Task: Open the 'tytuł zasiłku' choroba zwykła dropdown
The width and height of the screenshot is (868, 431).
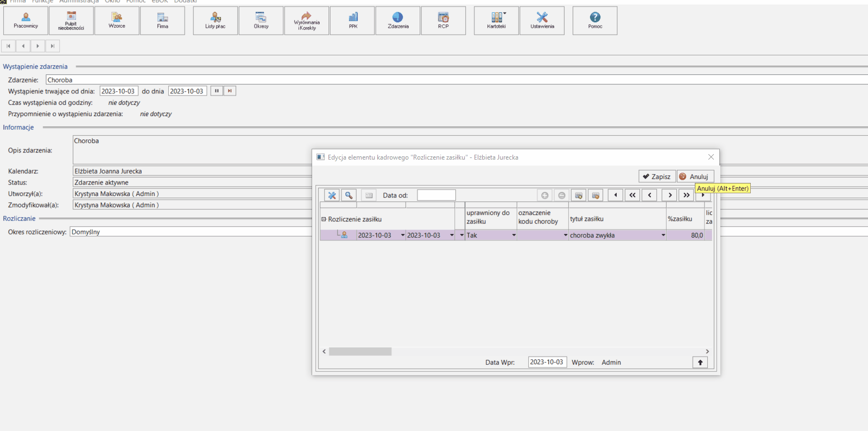Action: (663, 235)
